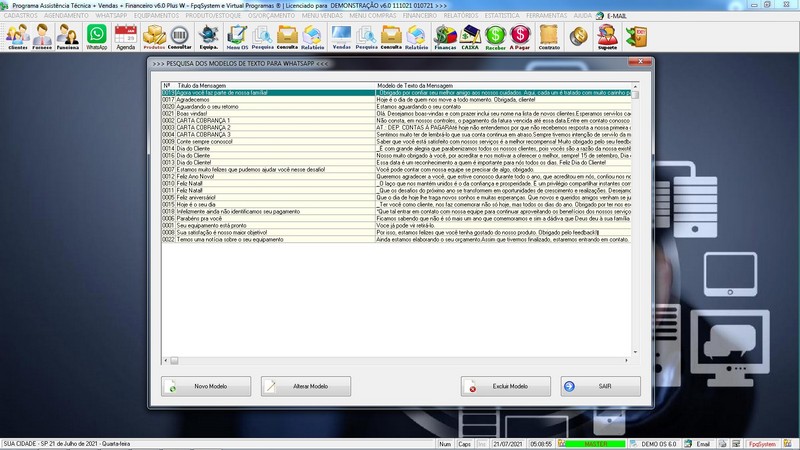Open the Finanças icon
The image size is (800, 450).
(x=445, y=37)
